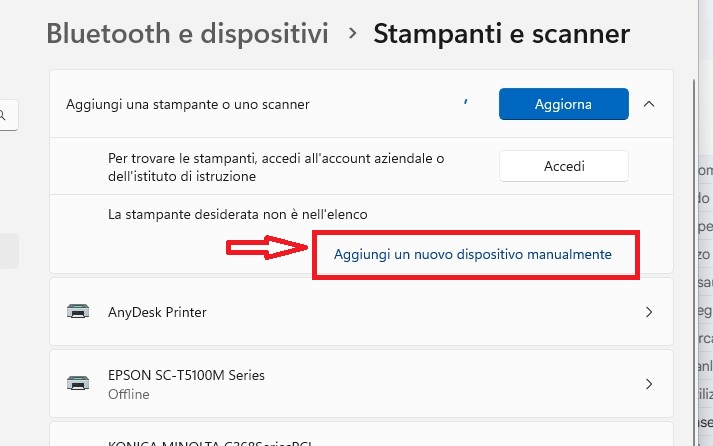Click the highlighted item in left sidebar
The height and width of the screenshot is (446, 713).
click(x=9, y=251)
